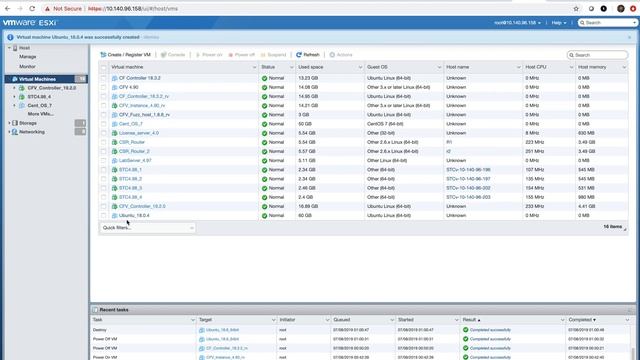Image resolution: width=640 pixels, height=360 pixels.
Task: Click the green status icon for CFV 4.90
Action: pos(264,87)
